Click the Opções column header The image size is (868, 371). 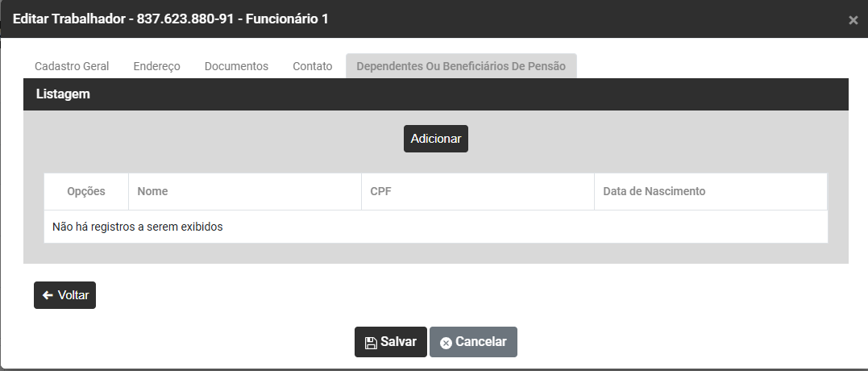point(86,192)
